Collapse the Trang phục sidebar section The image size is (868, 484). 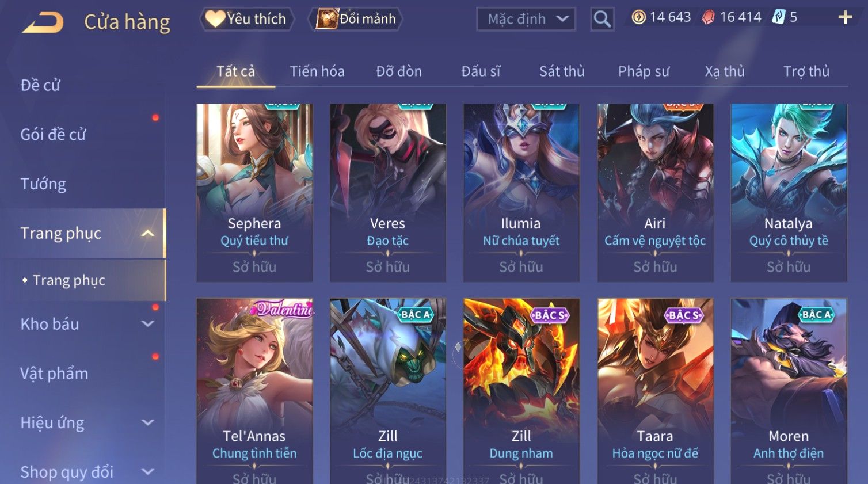point(148,233)
